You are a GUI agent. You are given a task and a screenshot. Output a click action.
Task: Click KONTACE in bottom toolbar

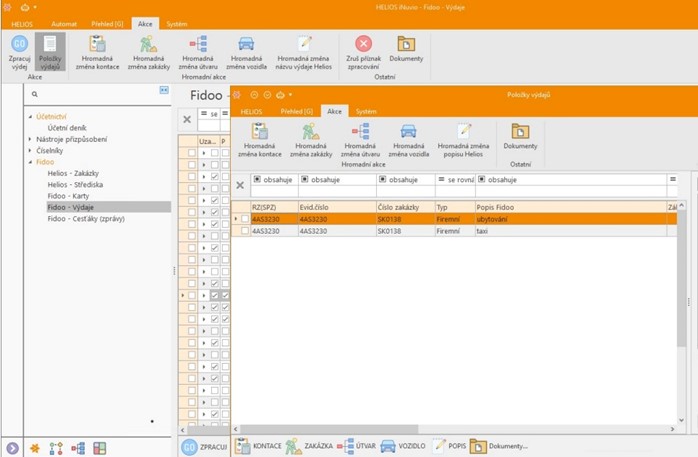258,446
